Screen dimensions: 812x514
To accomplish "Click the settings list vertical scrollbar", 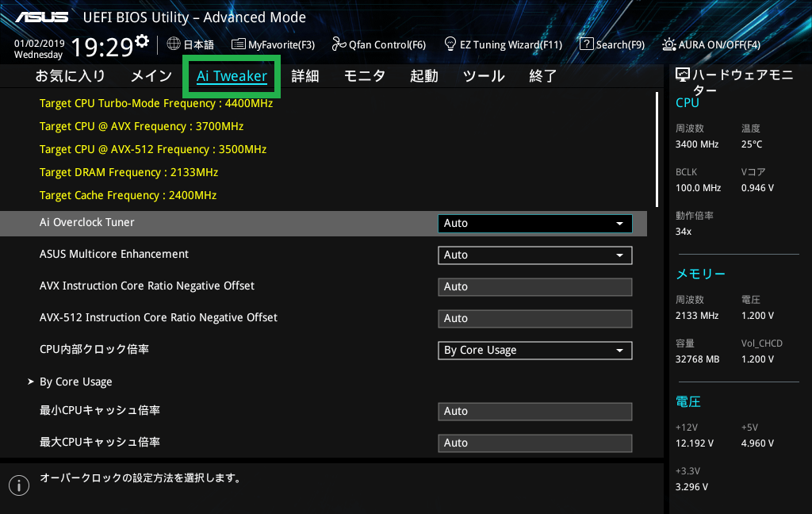I will pos(657,150).
